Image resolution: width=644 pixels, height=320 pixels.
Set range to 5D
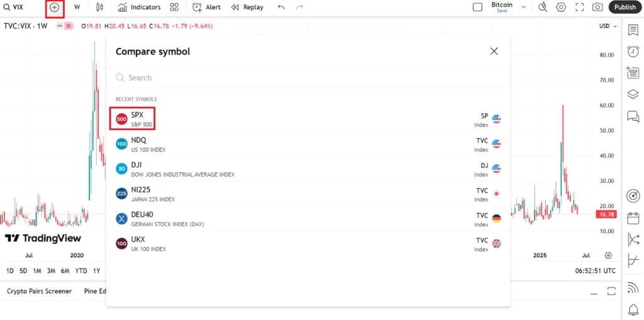click(x=23, y=271)
